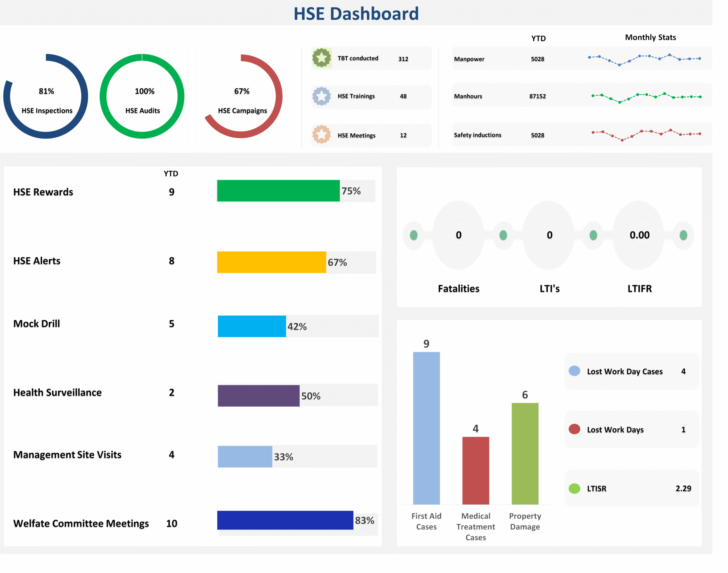Toggle the Lost Work Days legend marker
Screen dimensions: 728x573
(574, 429)
